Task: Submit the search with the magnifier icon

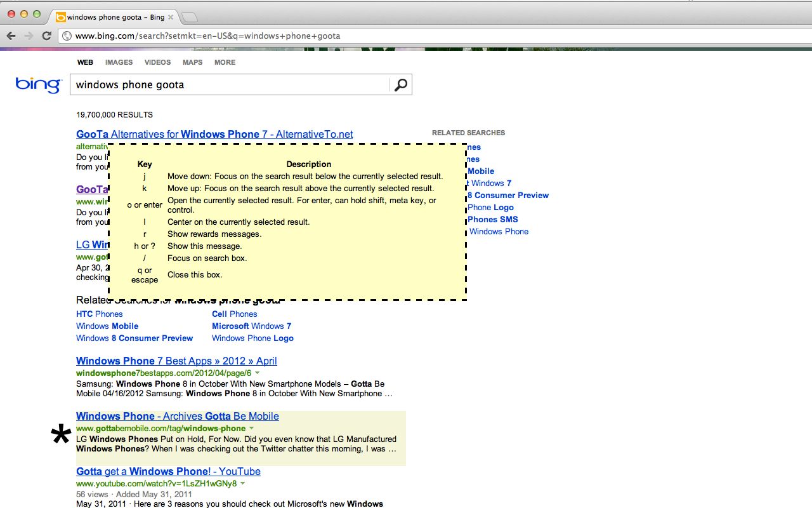Action: click(x=400, y=85)
